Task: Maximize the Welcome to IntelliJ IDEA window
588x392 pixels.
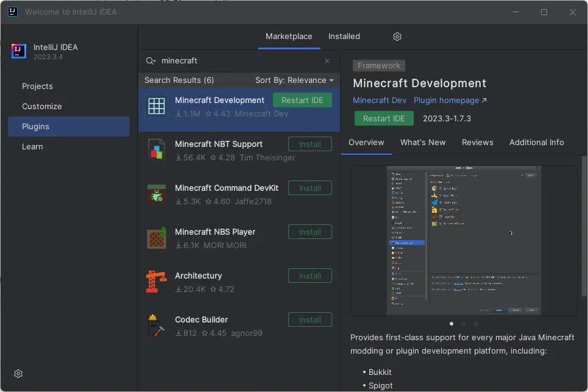Action: point(544,12)
